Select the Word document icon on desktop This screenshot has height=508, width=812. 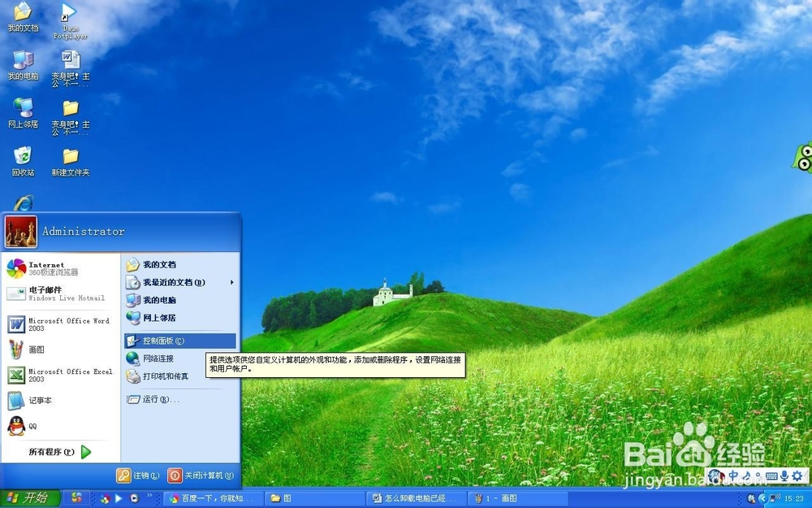pyautogui.click(x=71, y=68)
